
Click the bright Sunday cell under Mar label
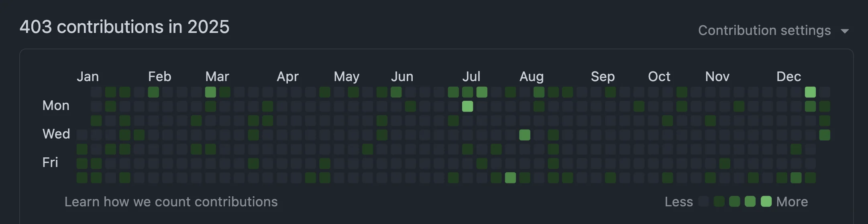point(210,92)
